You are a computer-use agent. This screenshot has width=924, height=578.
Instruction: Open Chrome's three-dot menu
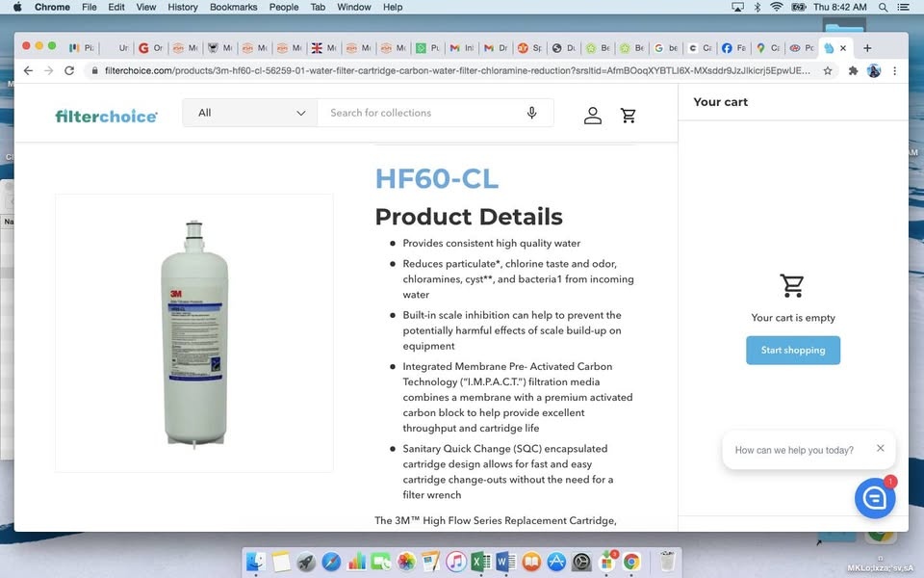pyautogui.click(x=894, y=70)
